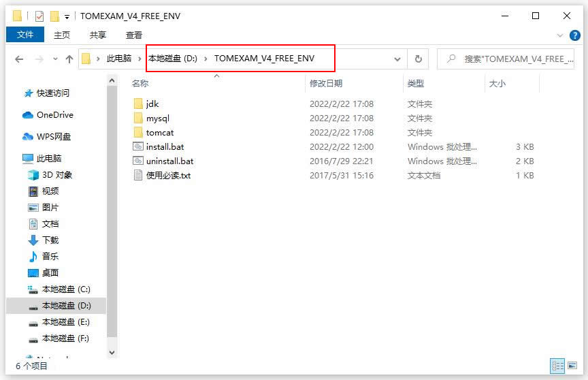
Task: Expand the address bar history dropdown
Action: [x=397, y=59]
